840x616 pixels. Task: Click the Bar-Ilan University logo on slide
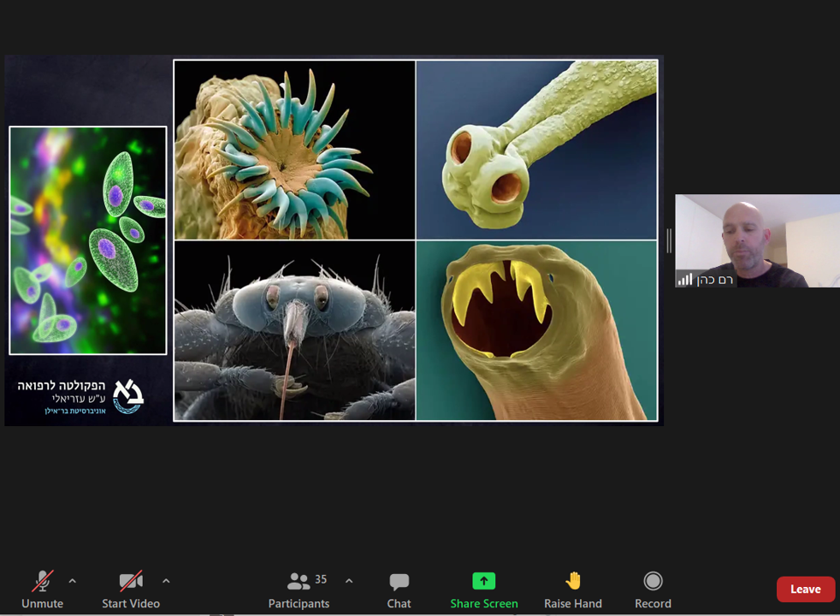pyautogui.click(x=128, y=395)
